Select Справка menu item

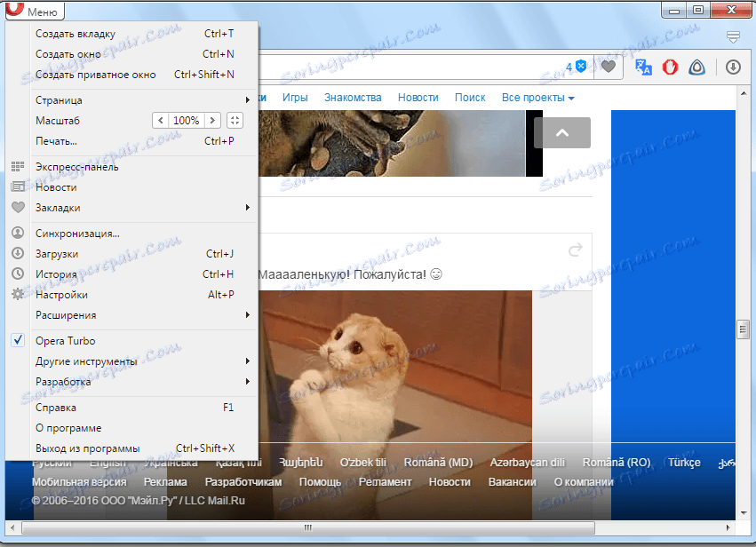point(143,408)
